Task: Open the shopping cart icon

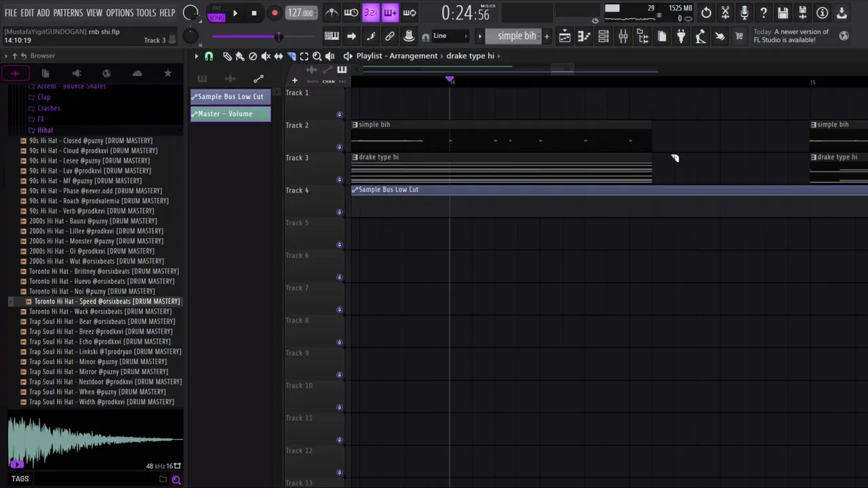Action: (739, 37)
